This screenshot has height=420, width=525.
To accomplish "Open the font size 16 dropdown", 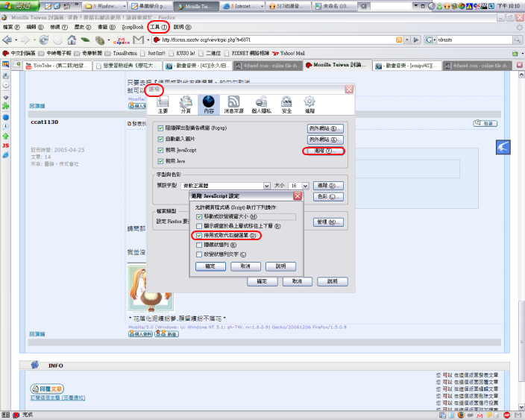I will pyautogui.click(x=305, y=186).
